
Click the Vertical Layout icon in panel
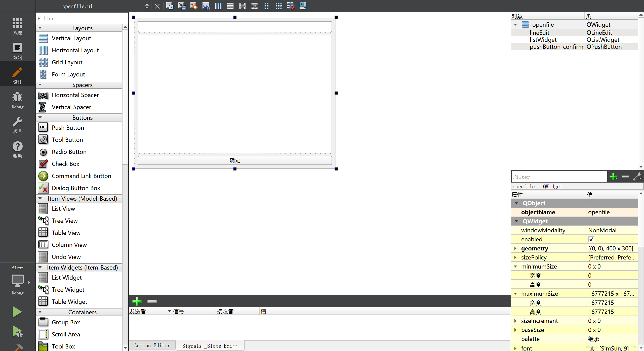43,38
